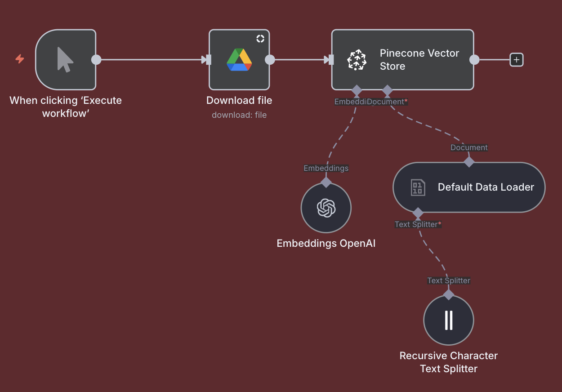This screenshot has height=392, width=562.
Task: Click the Download file input connector
Action: (x=208, y=60)
